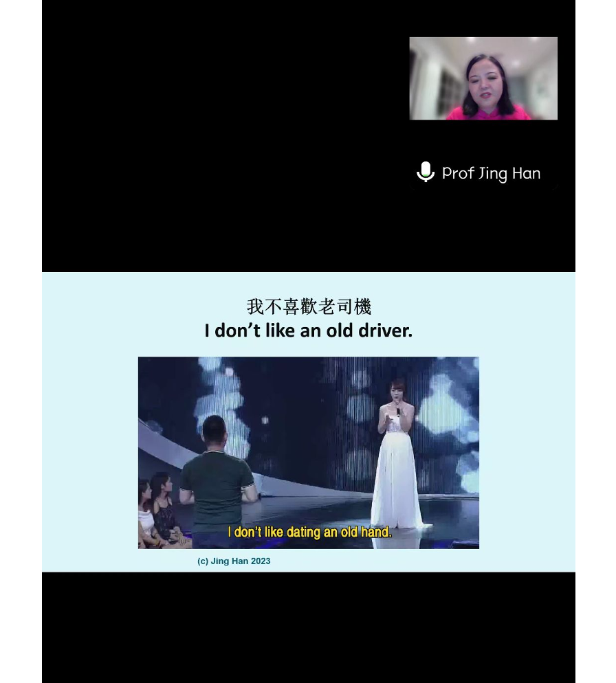
Task: Click the word "Prof" in the name label
Action: [458, 173]
